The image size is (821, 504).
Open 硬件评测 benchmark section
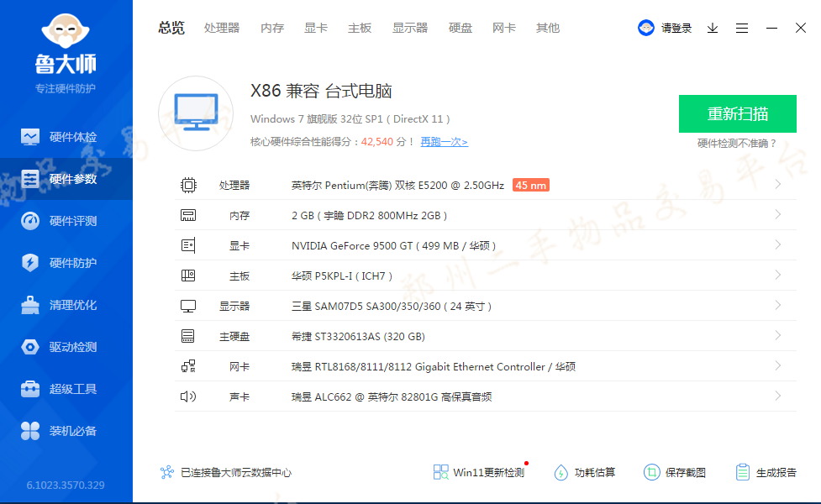tap(66, 221)
